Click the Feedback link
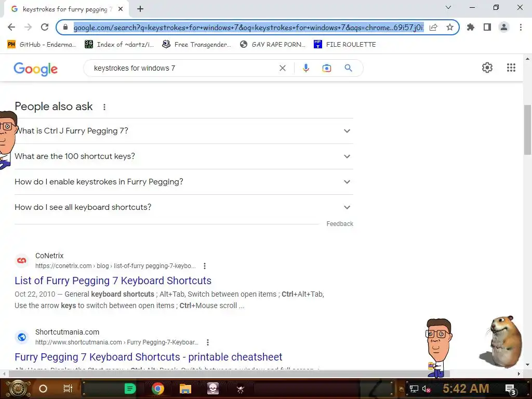Viewport: 532px width, 399px height. pos(340,224)
